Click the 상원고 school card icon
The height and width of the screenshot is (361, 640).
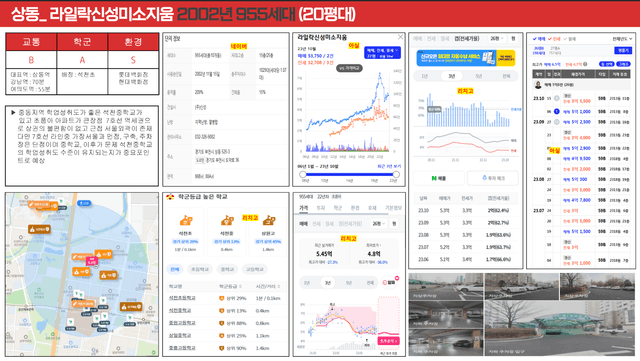pos(269,221)
